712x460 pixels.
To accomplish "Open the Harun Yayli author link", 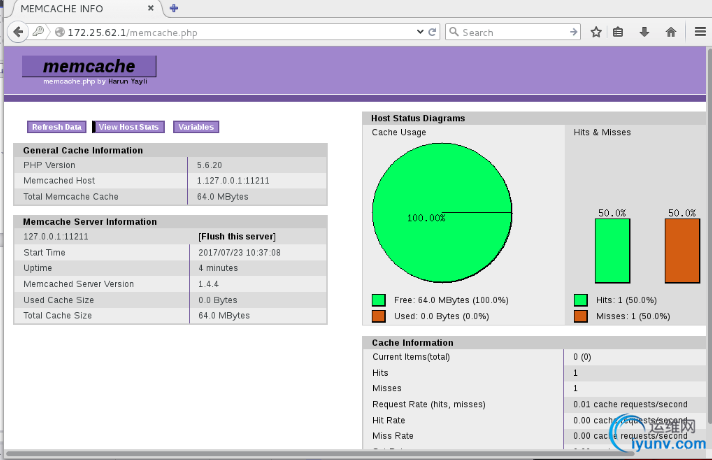I will 128,81.
